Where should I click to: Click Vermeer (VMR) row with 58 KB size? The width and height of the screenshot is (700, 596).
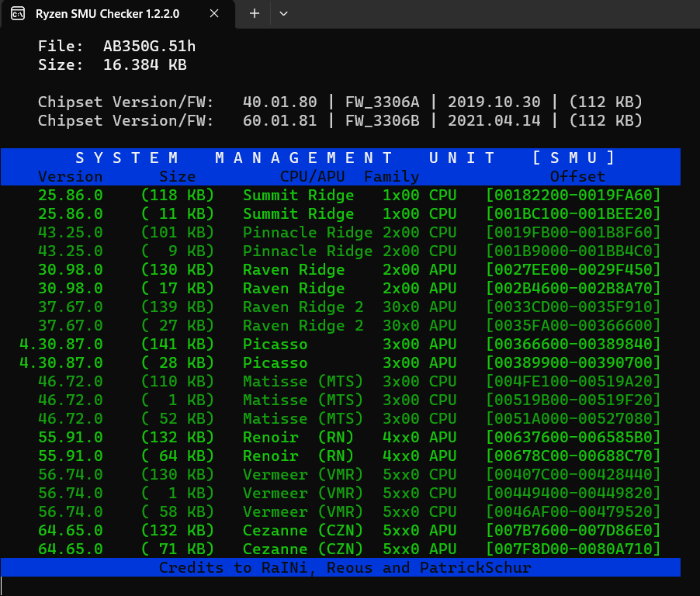[x=341, y=511]
